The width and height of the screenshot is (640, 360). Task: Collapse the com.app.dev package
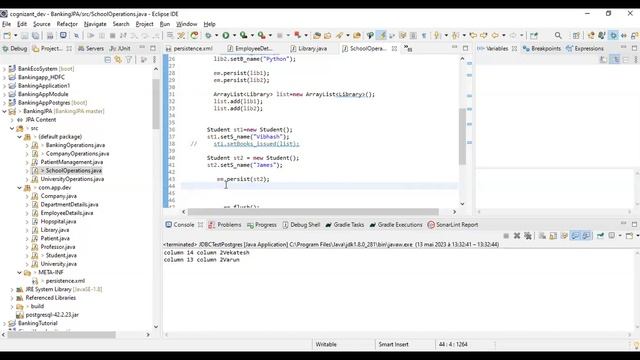[20, 188]
